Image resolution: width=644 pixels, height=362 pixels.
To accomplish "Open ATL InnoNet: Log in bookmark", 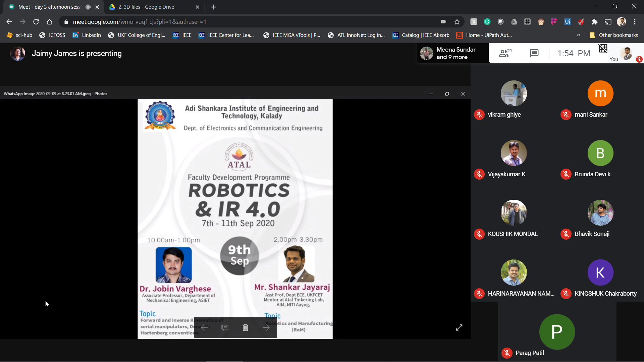I will tap(356, 35).
